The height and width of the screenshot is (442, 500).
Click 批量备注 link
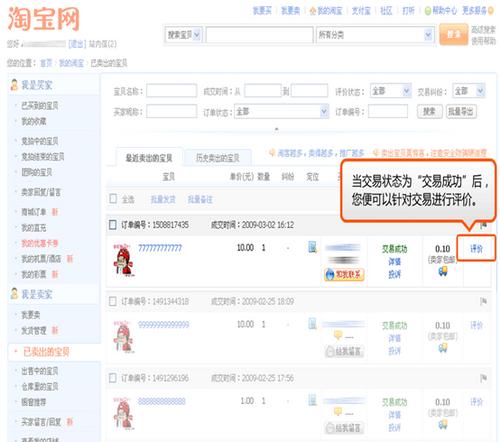200,199
